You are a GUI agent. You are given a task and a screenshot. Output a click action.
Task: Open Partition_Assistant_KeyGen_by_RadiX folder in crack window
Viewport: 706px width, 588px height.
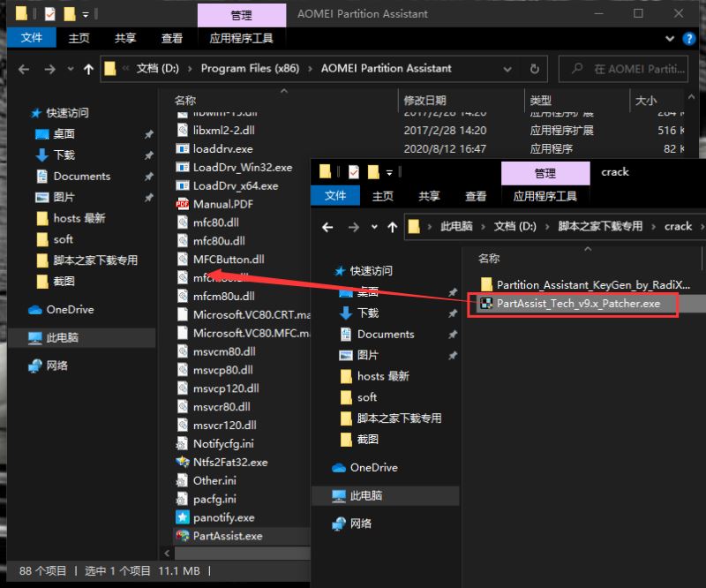593,285
